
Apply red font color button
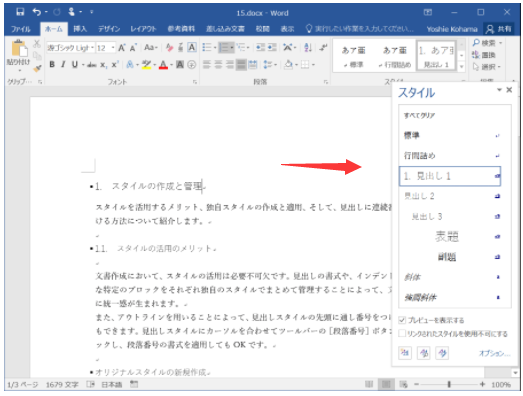163,65
